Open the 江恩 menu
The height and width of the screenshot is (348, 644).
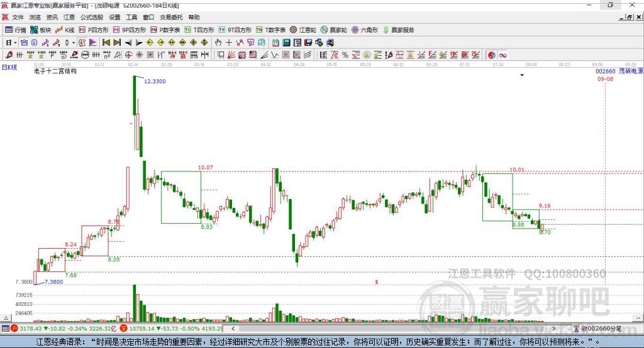[x=69, y=17]
